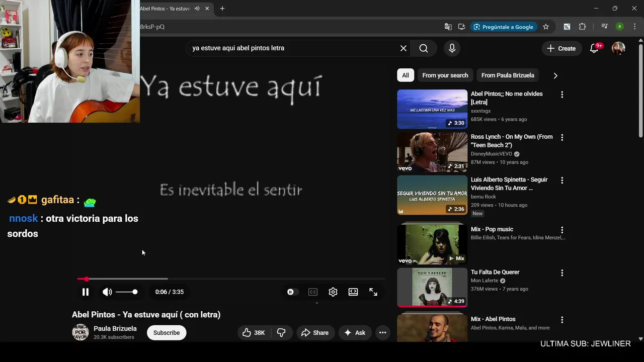Screen dimensions: 644x362
Task: Open the sxxntxgx channel name
Action: [481, 111]
